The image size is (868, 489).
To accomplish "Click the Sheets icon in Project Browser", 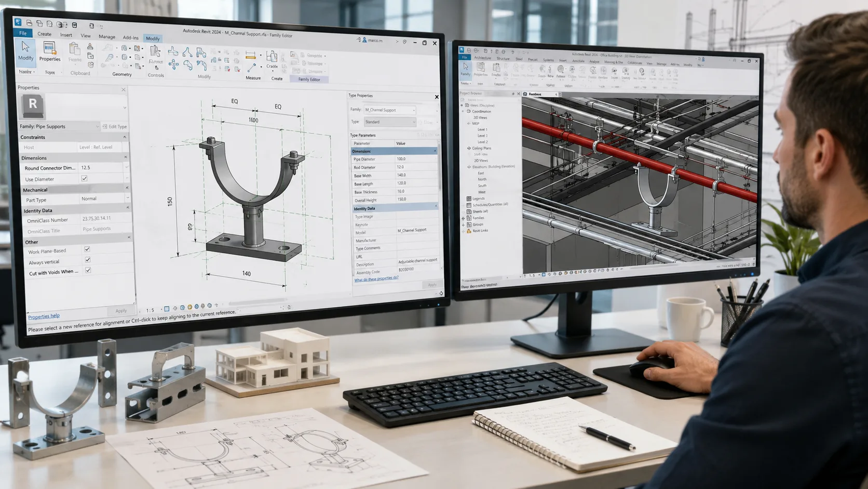I will pos(469,212).
